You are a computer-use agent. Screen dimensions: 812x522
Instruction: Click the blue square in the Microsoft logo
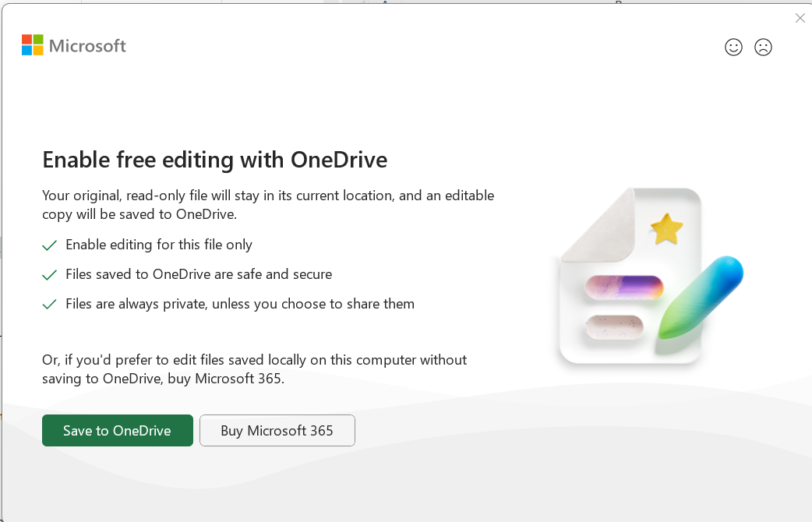coord(26,50)
